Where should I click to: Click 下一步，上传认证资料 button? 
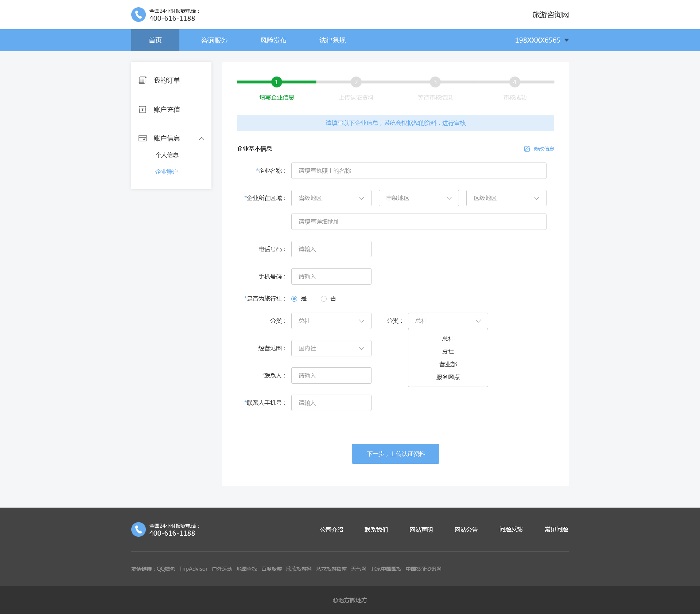395,454
